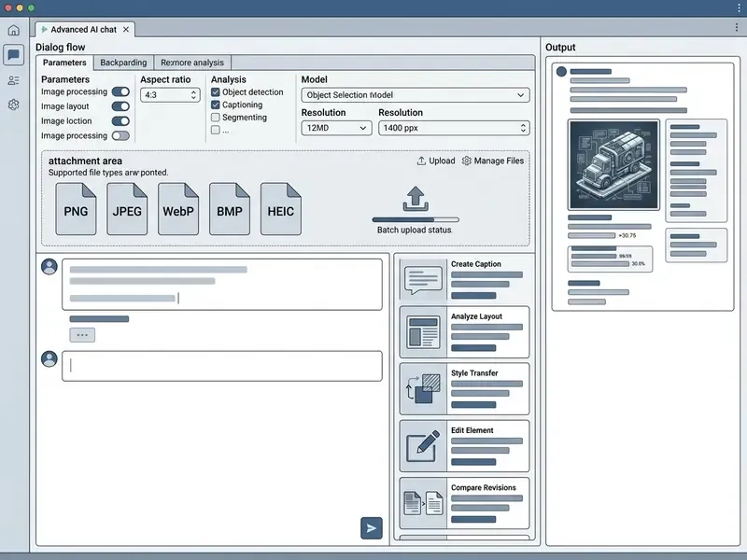
Task: Click the user avatar beside empty input
Action: [x=49, y=359]
